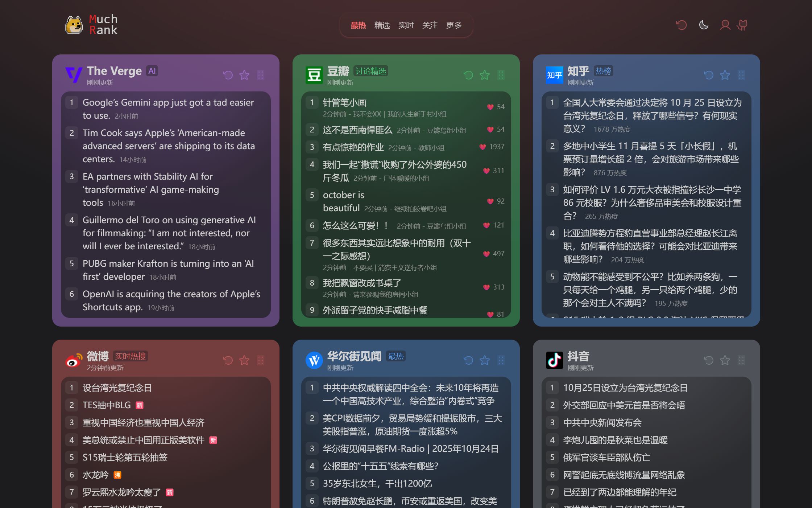
Task: Switch to the 精选 tab
Action: 382,25
